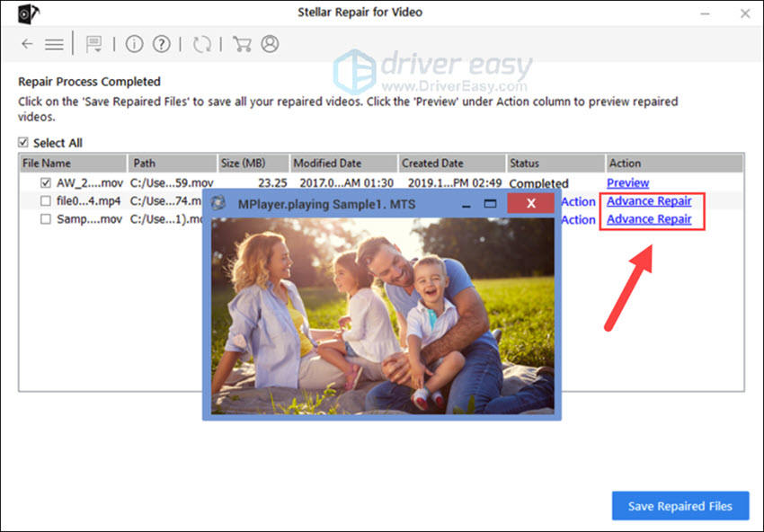Minimize the MPlayer preview window
This screenshot has height=532, width=764.
pyautogui.click(x=466, y=205)
